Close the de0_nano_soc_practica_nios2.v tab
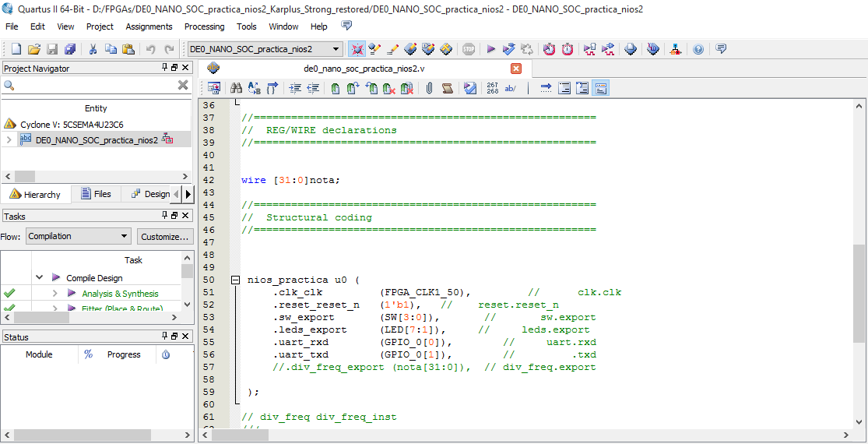Screen dimensions: 868x444 coord(516,69)
